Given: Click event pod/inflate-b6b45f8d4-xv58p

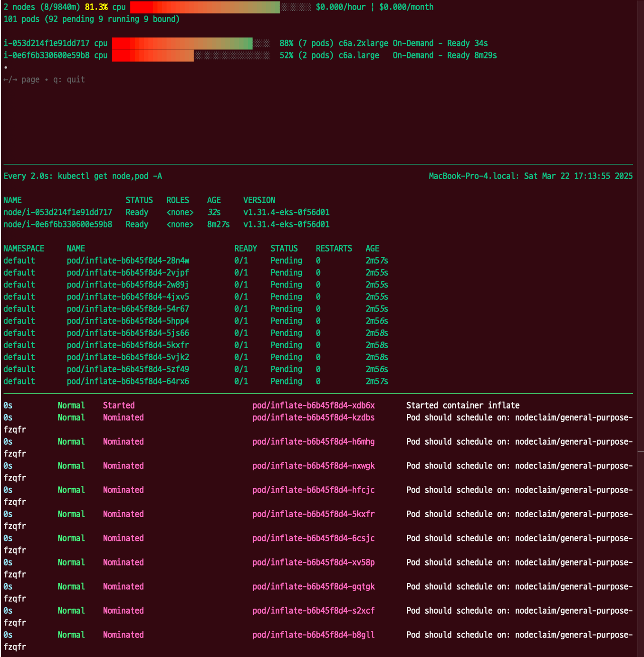Looking at the screenshot, I should tap(313, 562).
